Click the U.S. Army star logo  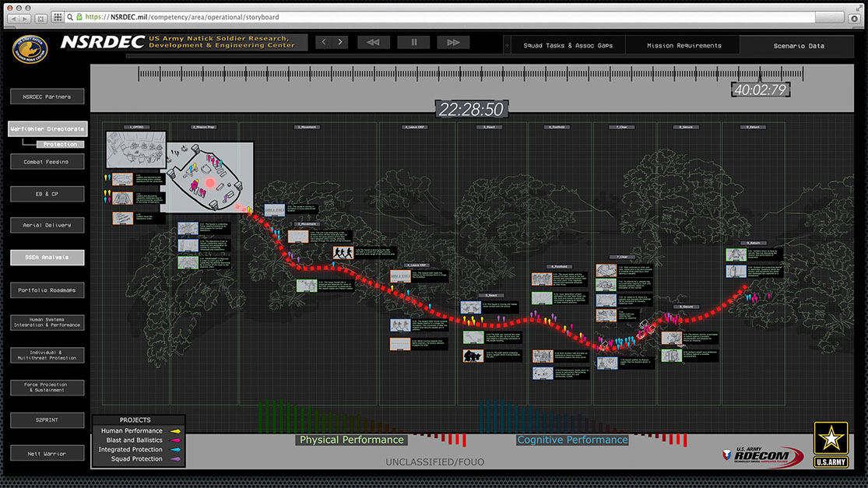[x=831, y=444]
